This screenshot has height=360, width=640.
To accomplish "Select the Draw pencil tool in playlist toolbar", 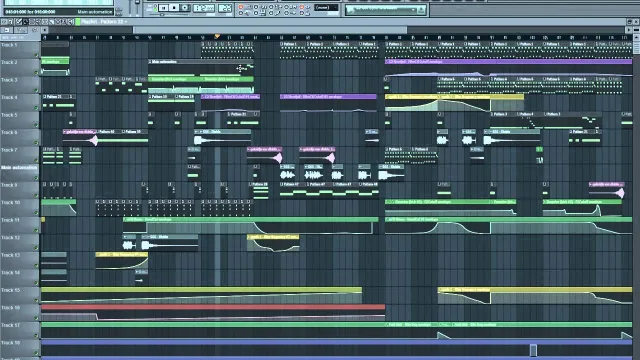I will [19, 22].
